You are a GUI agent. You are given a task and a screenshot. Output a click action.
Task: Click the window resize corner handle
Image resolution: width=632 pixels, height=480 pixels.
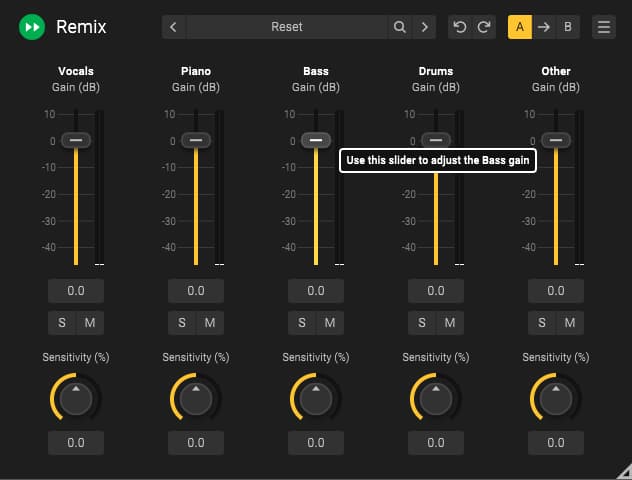click(625, 471)
